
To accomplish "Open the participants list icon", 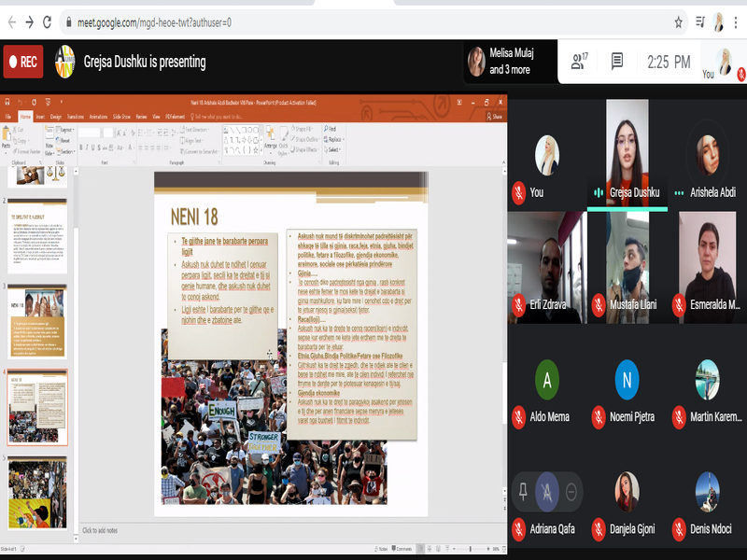I will tap(578, 62).
